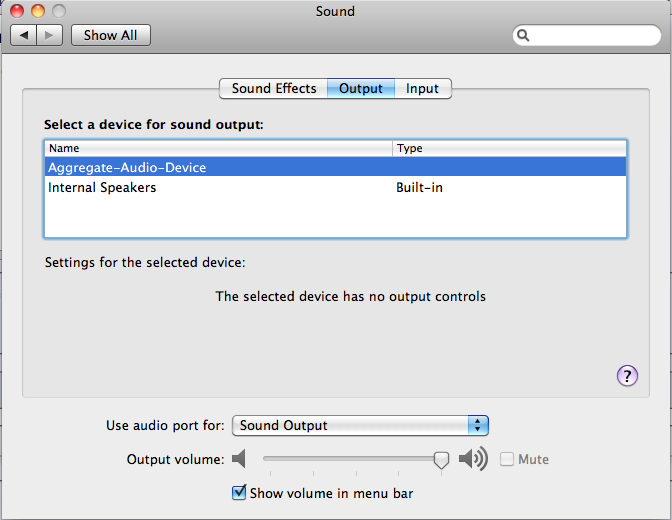Click the loud volume speaker icon
Image resolution: width=672 pixels, height=520 pixels.
(473, 459)
